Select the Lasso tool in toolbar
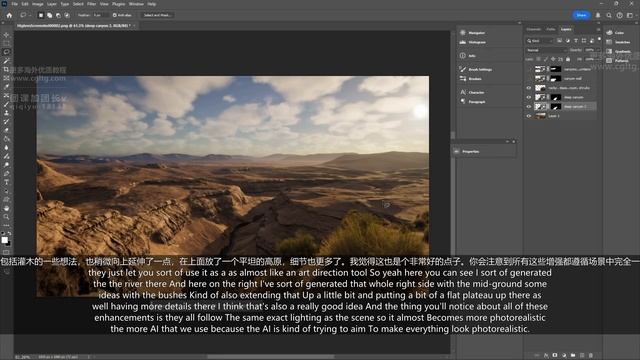Viewport: 640px width, 360px height. (x=6, y=52)
